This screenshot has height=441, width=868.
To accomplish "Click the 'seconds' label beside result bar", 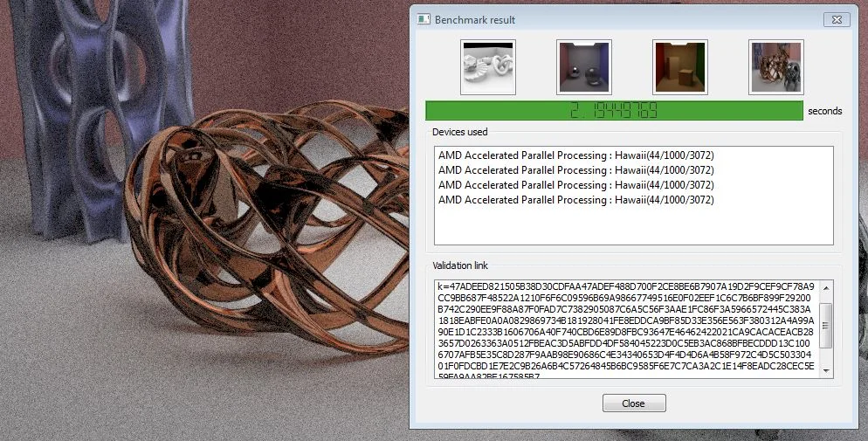I will (825, 111).
